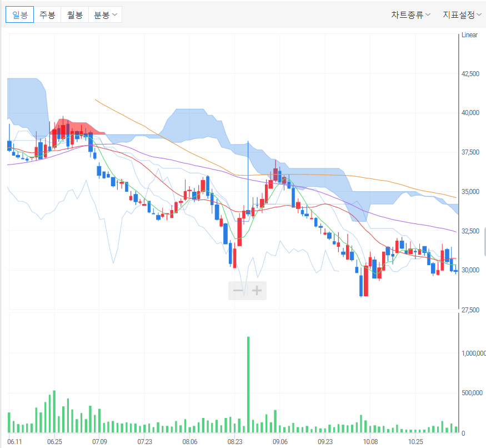Switch to the 월봉 monthly chart tab
Screen dimensions: 486x448
pos(75,14)
